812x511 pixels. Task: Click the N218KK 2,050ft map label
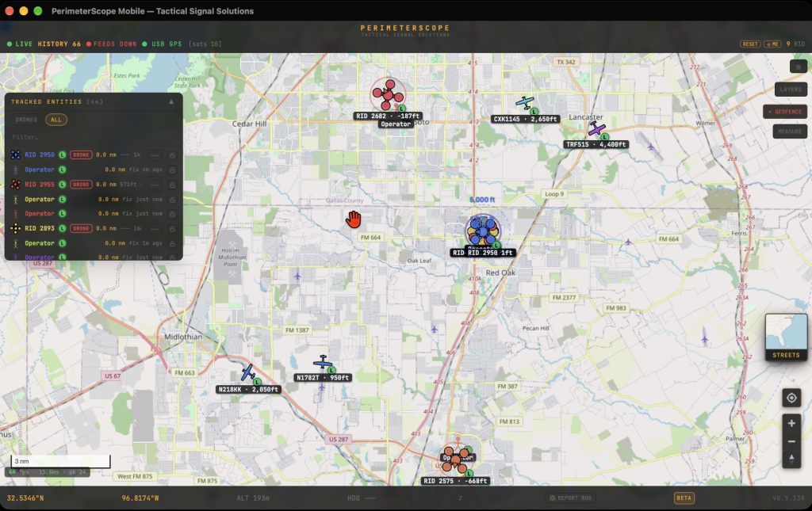click(248, 390)
